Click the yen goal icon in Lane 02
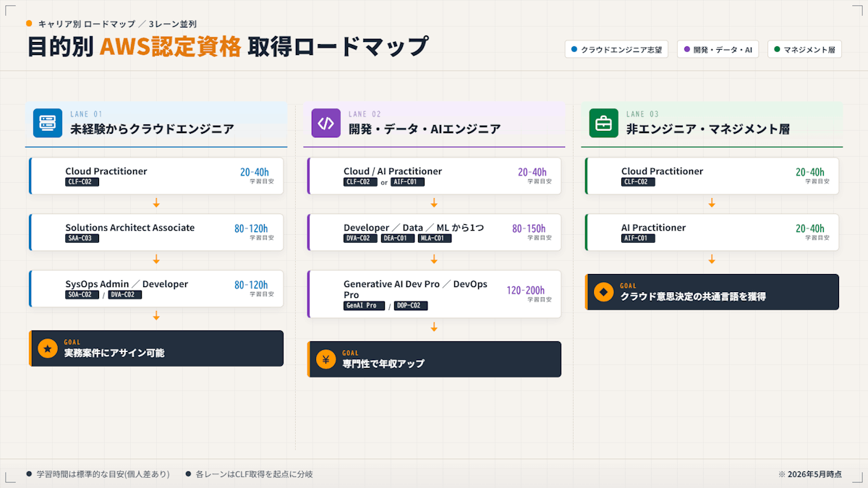This screenshot has height=488, width=868. [325, 360]
